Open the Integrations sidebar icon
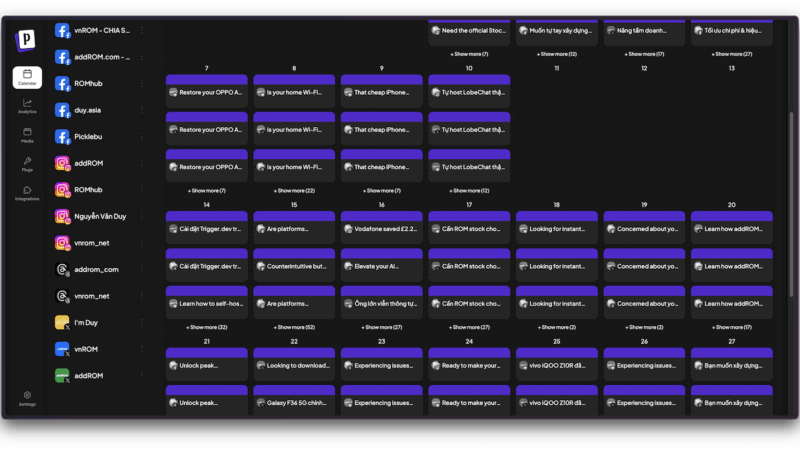This screenshot has width=800, height=450. [27, 192]
